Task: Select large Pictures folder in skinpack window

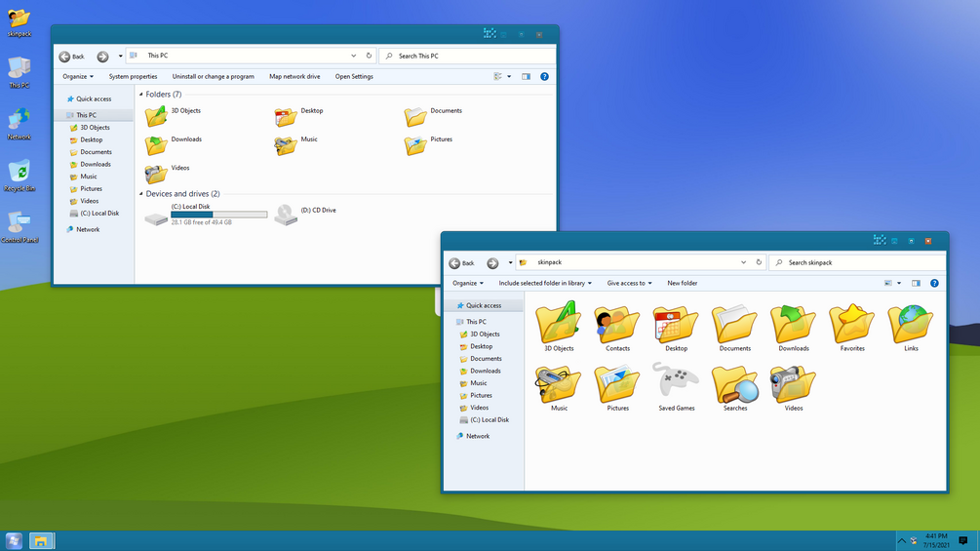Action: pyautogui.click(x=617, y=386)
